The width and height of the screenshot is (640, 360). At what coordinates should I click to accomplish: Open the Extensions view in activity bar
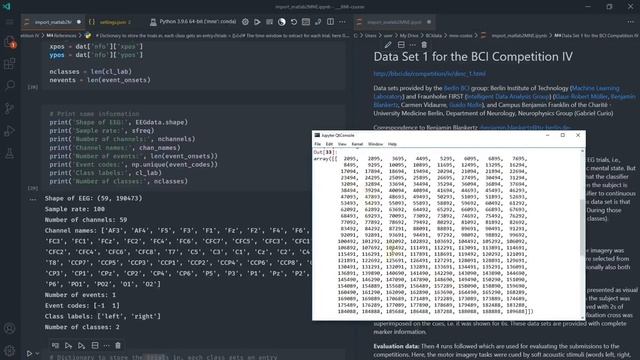click(x=9, y=64)
